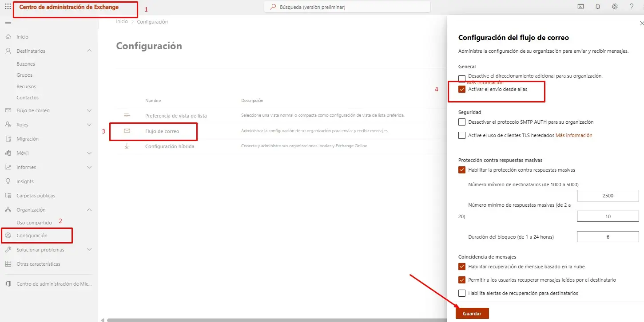Collapse the Destinatarios section chevron
644x322 pixels.
pos(89,51)
